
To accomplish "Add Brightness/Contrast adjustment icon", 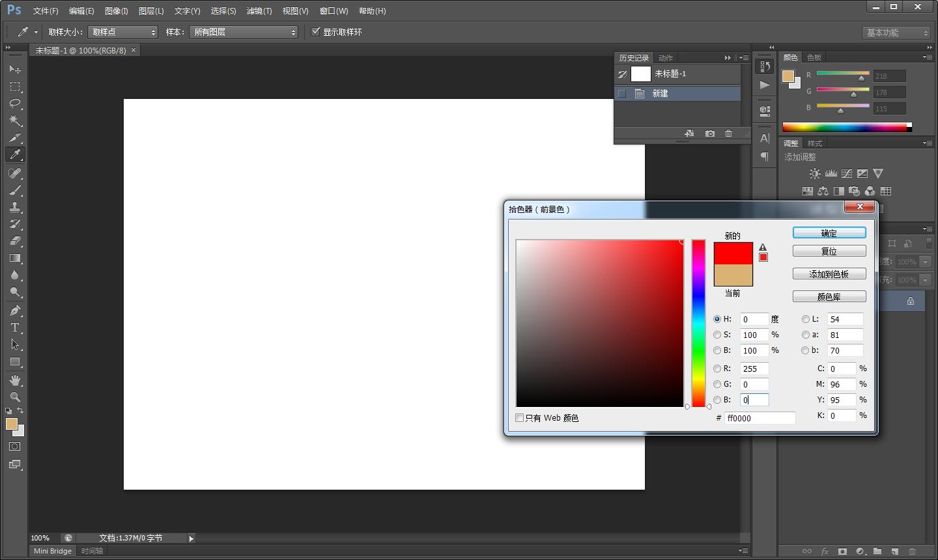I will [815, 174].
